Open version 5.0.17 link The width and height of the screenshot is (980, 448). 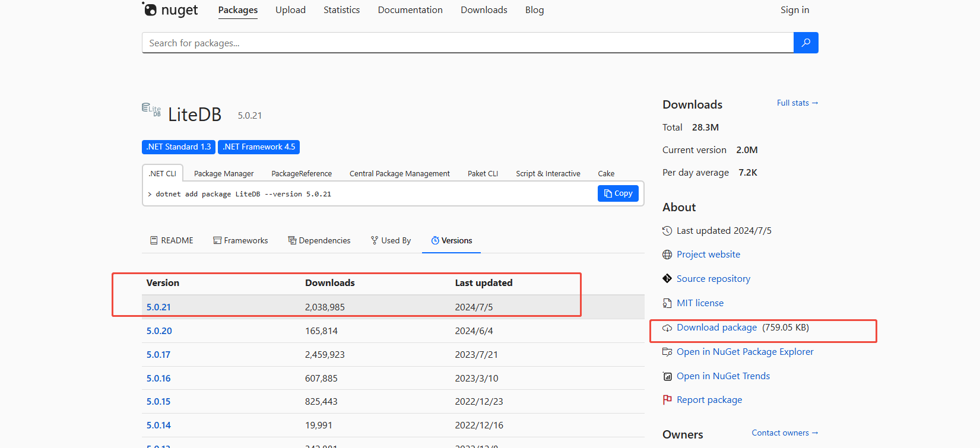pyautogui.click(x=158, y=355)
